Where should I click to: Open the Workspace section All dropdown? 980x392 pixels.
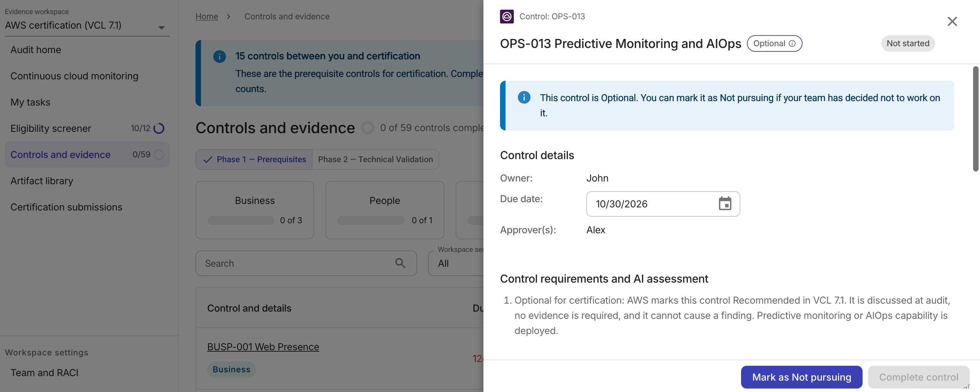tap(456, 263)
